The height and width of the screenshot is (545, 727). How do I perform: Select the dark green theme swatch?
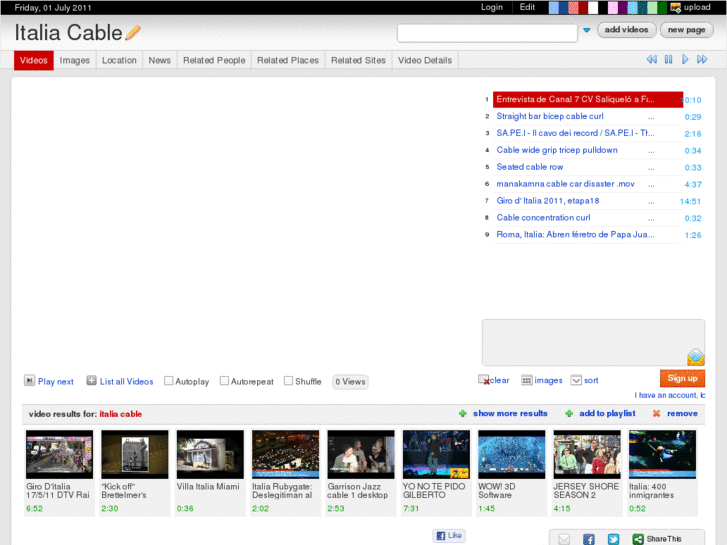click(x=662, y=7)
